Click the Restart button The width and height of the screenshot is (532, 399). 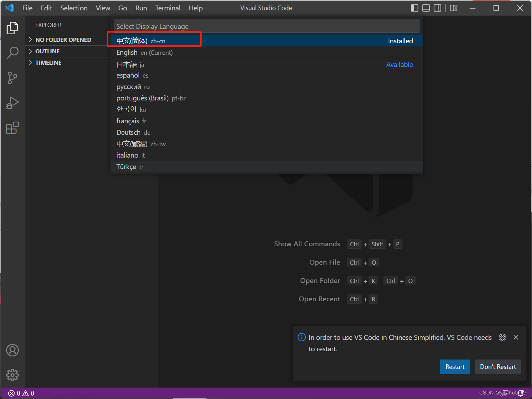[x=454, y=367]
